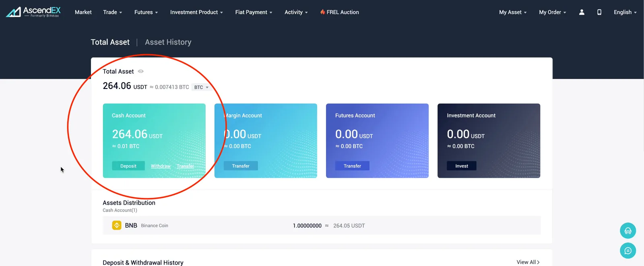Select the Futures Account card
Image resolution: width=644 pixels, height=266 pixels.
pyautogui.click(x=377, y=141)
